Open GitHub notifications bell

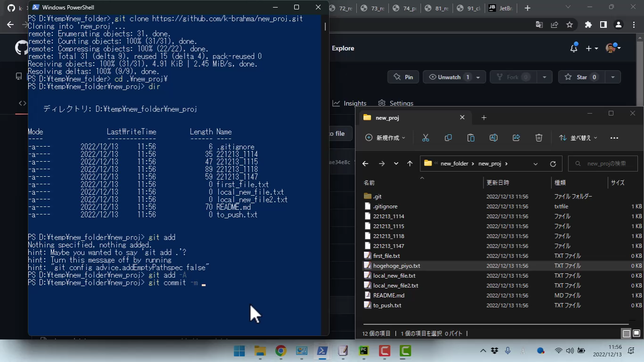[x=573, y=48]
